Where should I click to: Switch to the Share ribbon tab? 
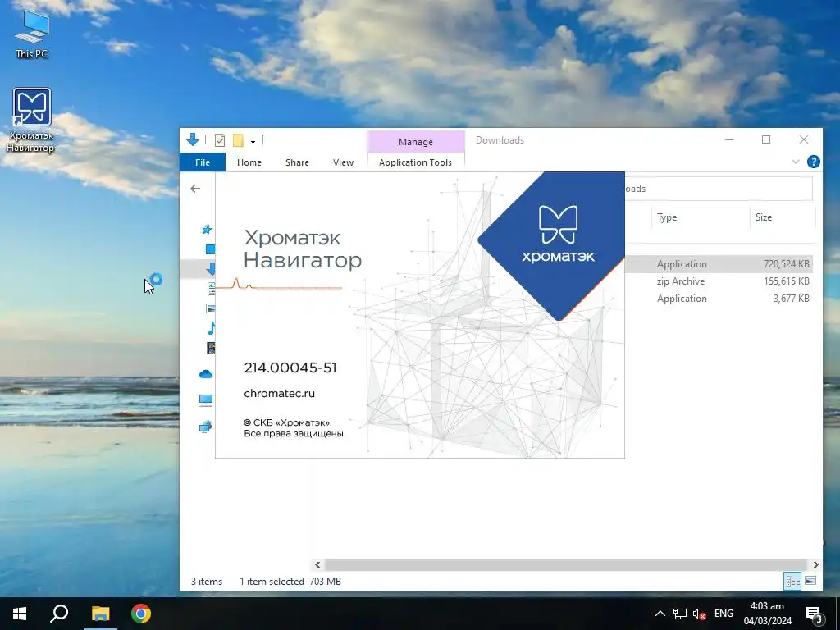(297, 162)
